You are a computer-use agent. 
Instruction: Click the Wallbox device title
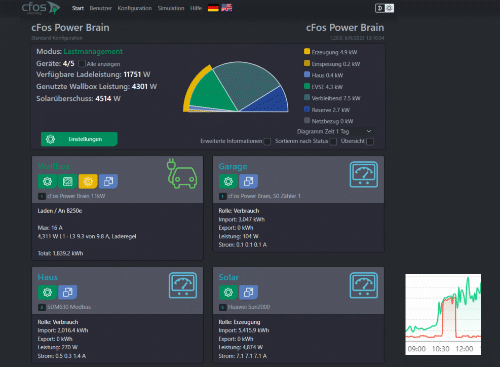coord(54,166)
